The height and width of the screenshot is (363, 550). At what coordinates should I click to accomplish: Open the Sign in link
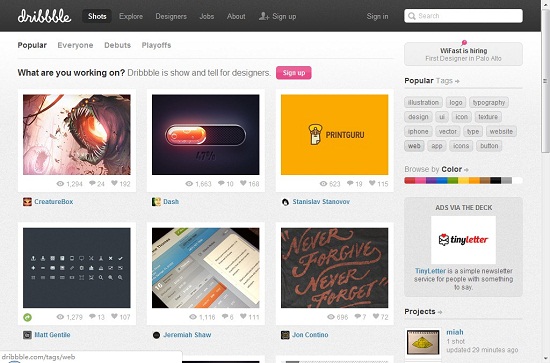coord(377,16)
